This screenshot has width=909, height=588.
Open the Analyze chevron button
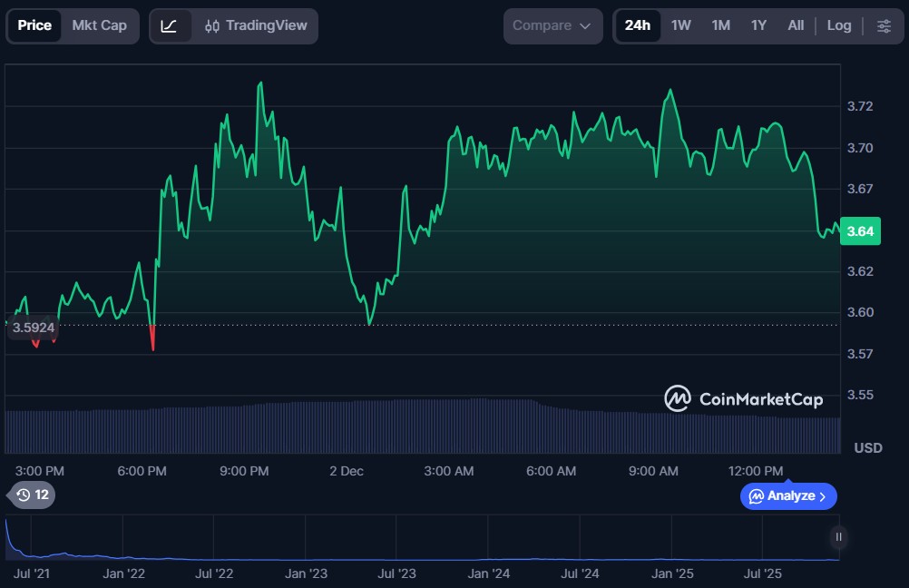(x=787, y=496)
